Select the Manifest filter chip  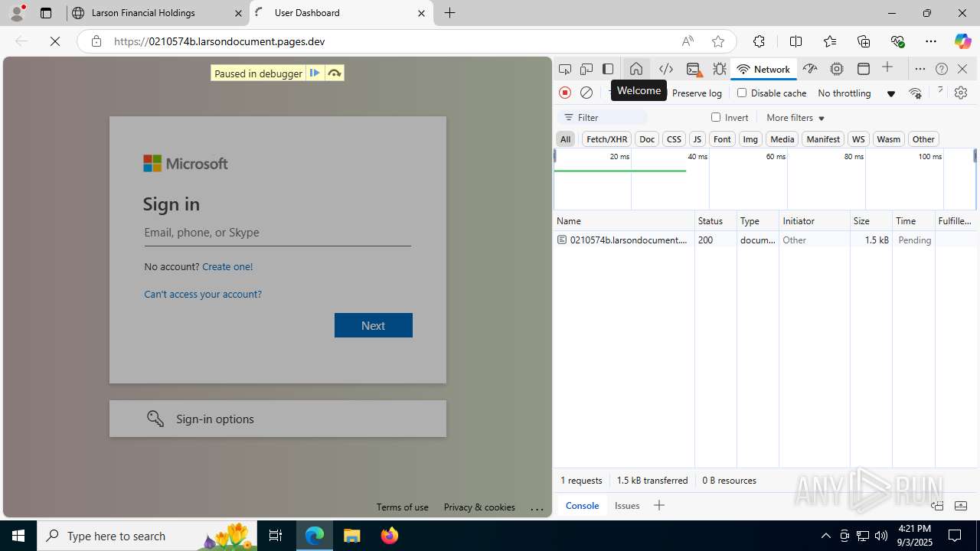click(x=823, y=139)
